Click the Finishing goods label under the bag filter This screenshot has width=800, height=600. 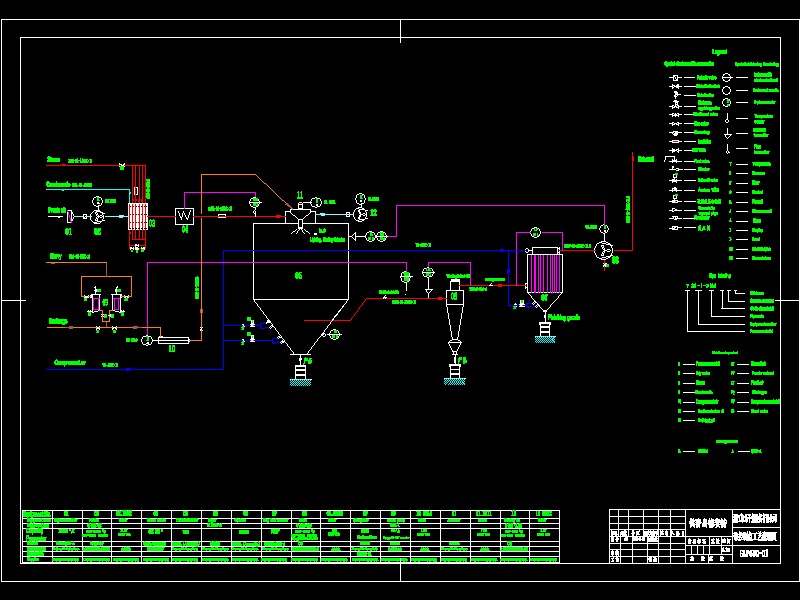point(564,316)
